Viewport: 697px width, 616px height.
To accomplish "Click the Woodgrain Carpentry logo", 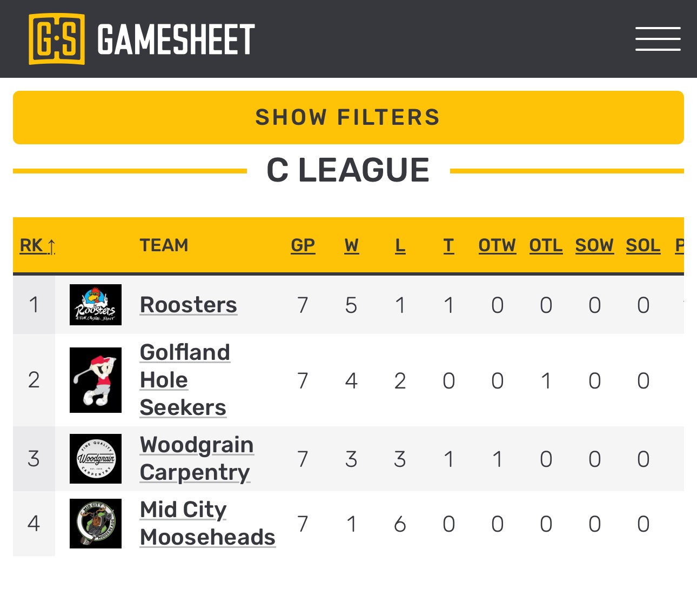I will 96,459.
